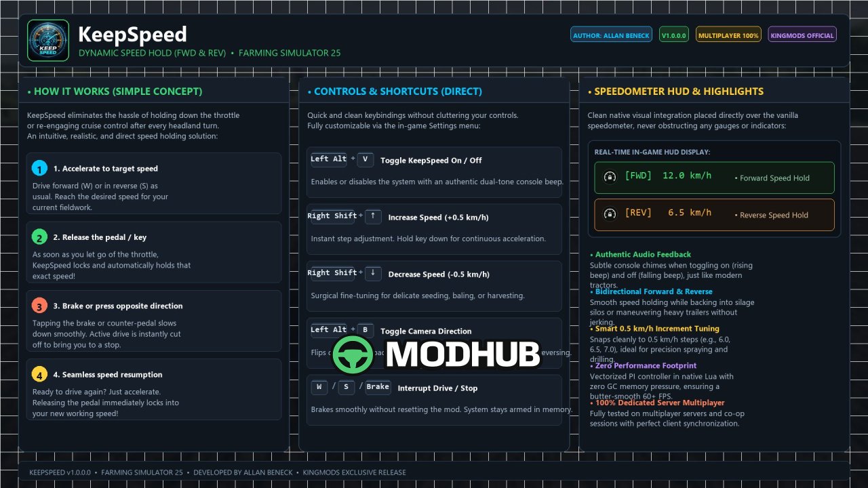Click the Toggle KeepSpeed On / Off label

pos(431,161)
